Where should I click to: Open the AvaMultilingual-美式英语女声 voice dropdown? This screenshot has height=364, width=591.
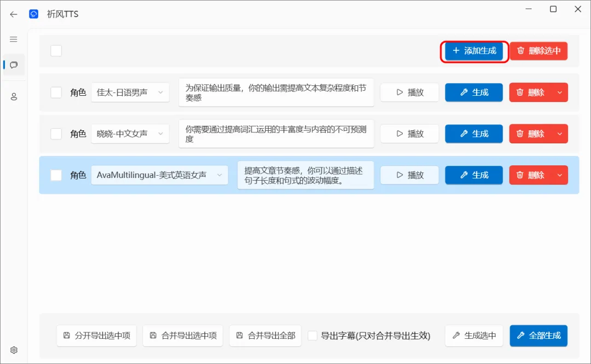[159, 175]
